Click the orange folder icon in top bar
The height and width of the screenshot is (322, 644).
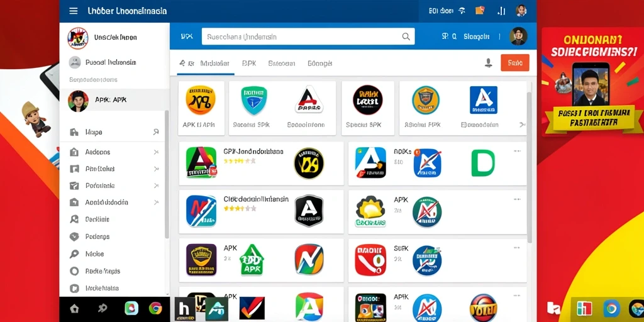[480, 11]
